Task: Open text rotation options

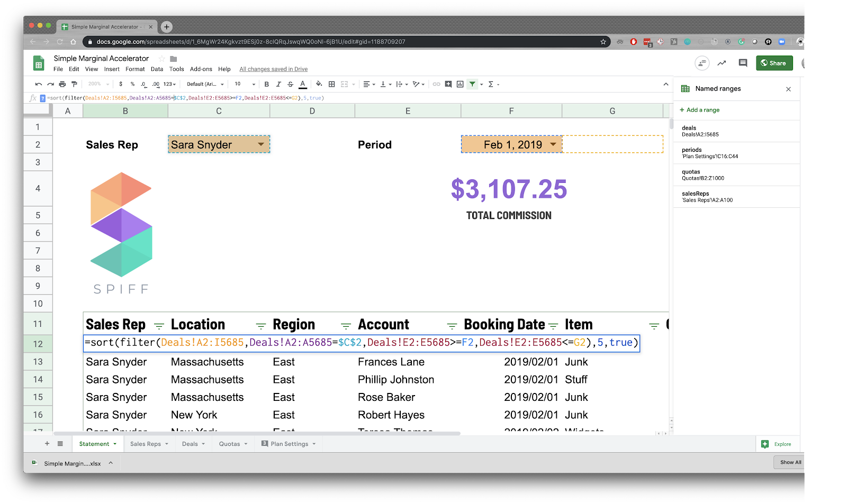Action: [418, 84]
